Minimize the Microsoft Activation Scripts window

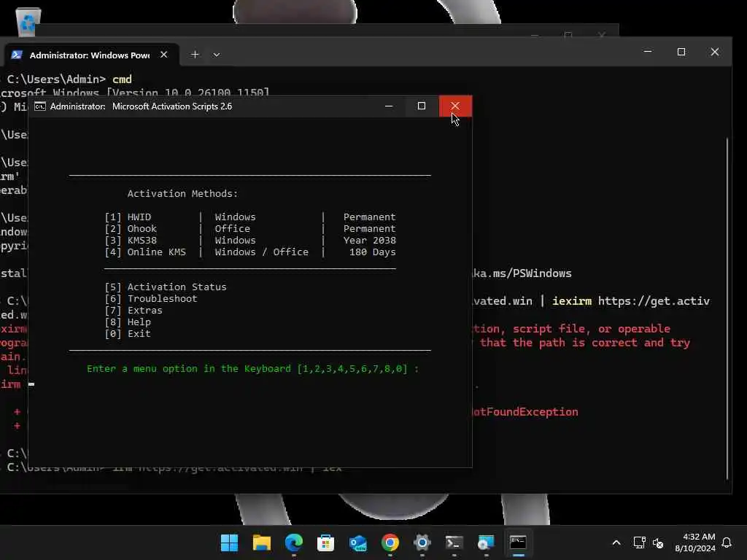tap(389, 106)
